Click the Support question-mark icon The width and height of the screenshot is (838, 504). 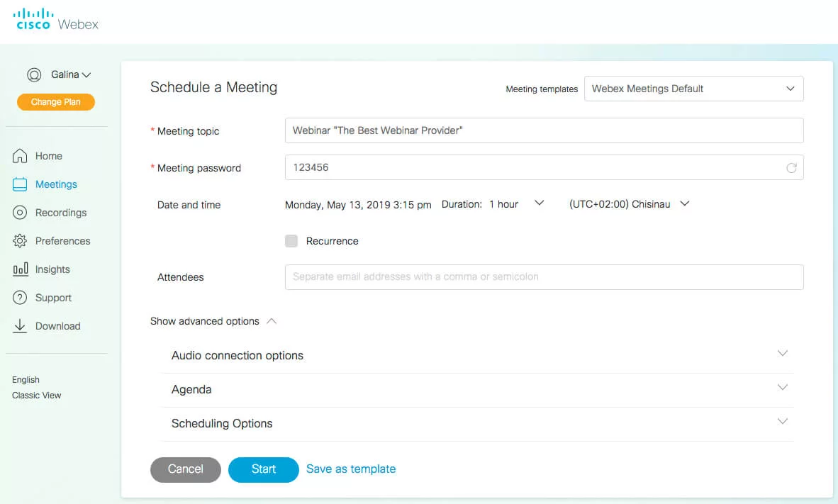[x=21, y=298]
